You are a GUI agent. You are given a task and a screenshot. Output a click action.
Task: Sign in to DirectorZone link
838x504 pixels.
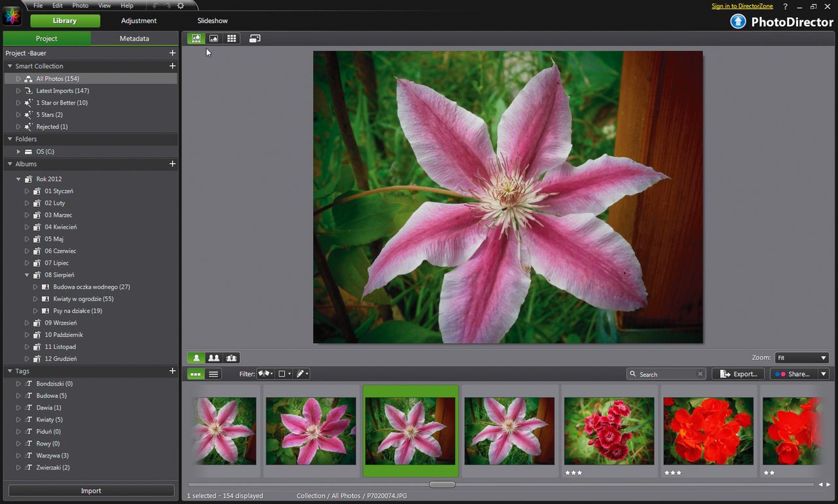click(742, 6)
